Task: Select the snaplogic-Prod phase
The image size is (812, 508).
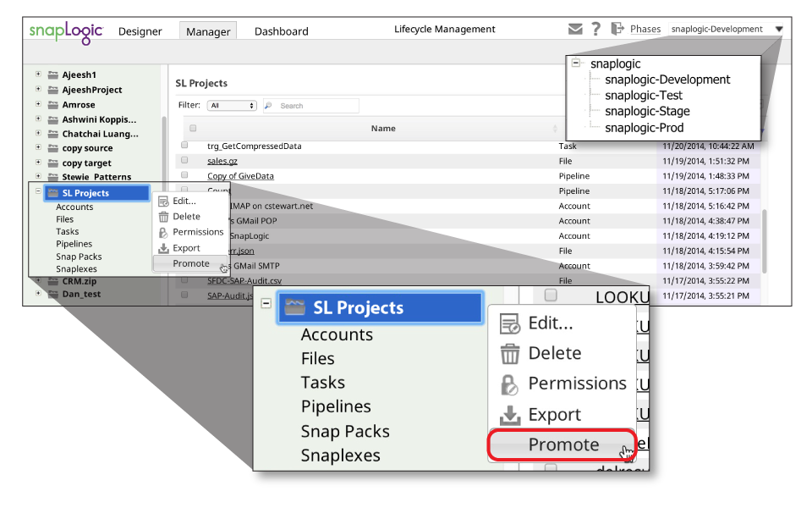Action: click(645, 128)
